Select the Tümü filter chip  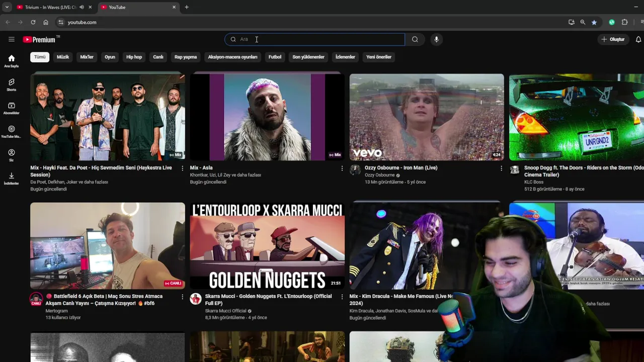[x=40, y=57]
